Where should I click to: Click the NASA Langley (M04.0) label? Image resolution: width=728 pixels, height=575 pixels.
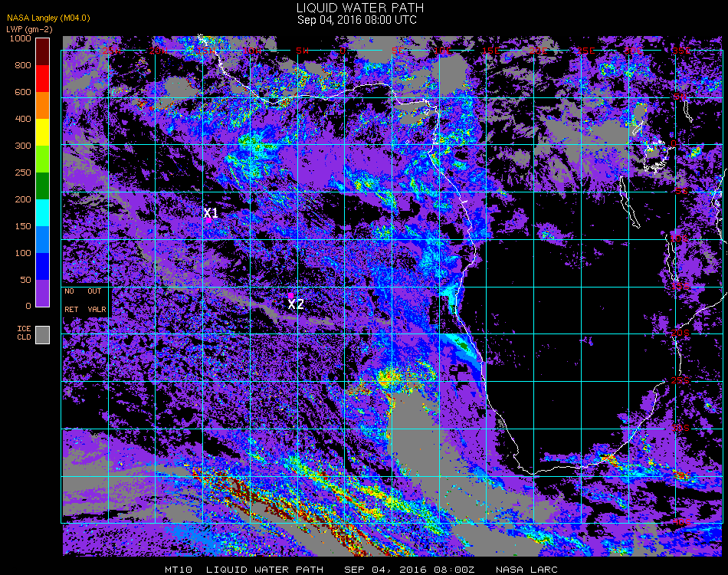pos(48,18)
